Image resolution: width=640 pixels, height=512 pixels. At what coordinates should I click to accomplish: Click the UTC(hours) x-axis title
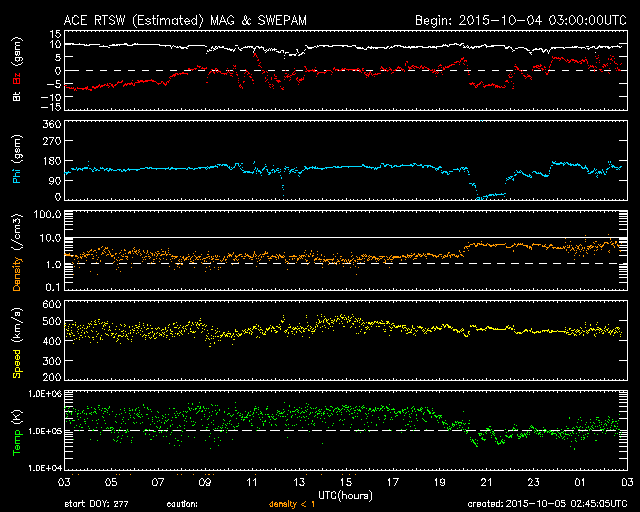[x=345, y=496]
